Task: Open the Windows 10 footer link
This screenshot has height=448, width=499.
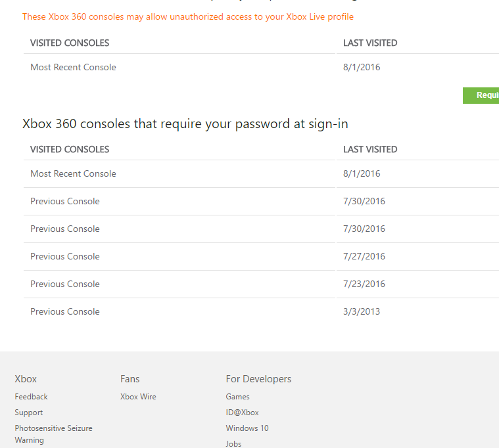Action: tap(247, 428)
